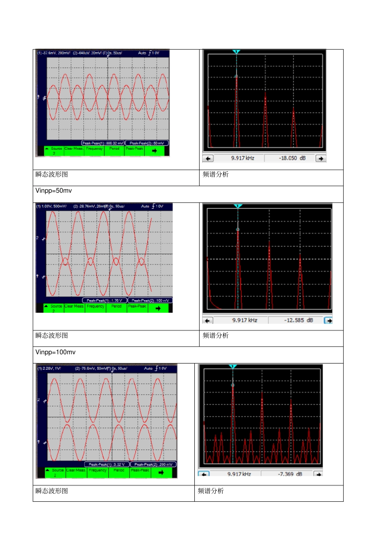Click left arrow in the -12.585 dB spectrum
Screen dimensions: 392x555
[x=208, y=321]
